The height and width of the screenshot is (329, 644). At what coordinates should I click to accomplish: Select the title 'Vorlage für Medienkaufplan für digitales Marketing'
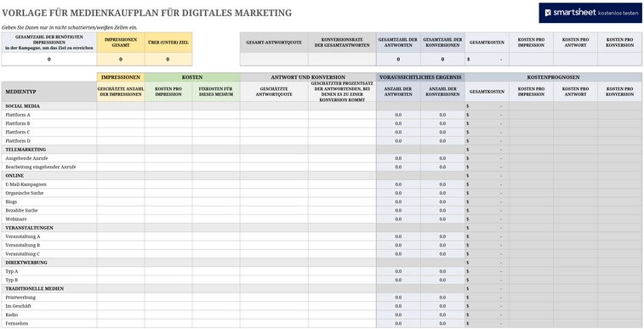pos(146,13)
